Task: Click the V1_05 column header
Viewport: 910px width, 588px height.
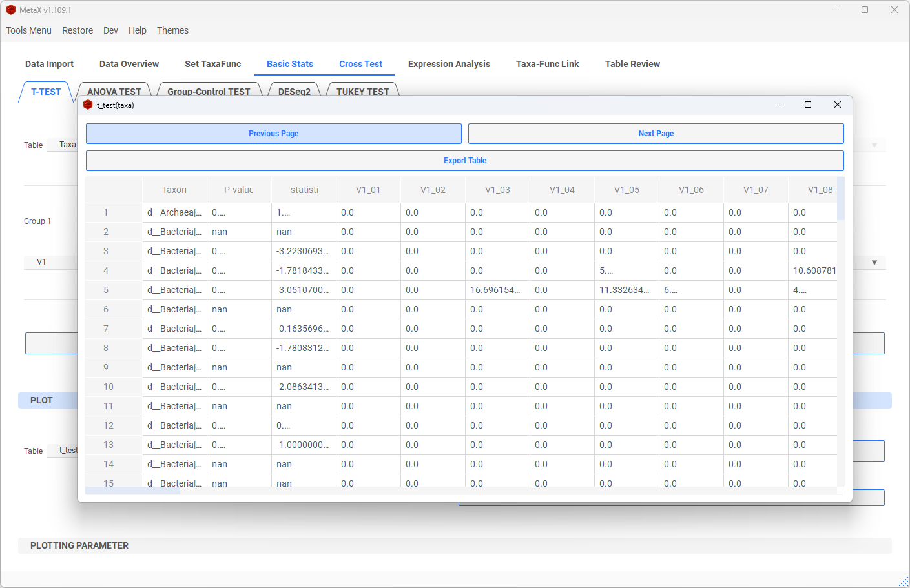Action: point(626,190)
